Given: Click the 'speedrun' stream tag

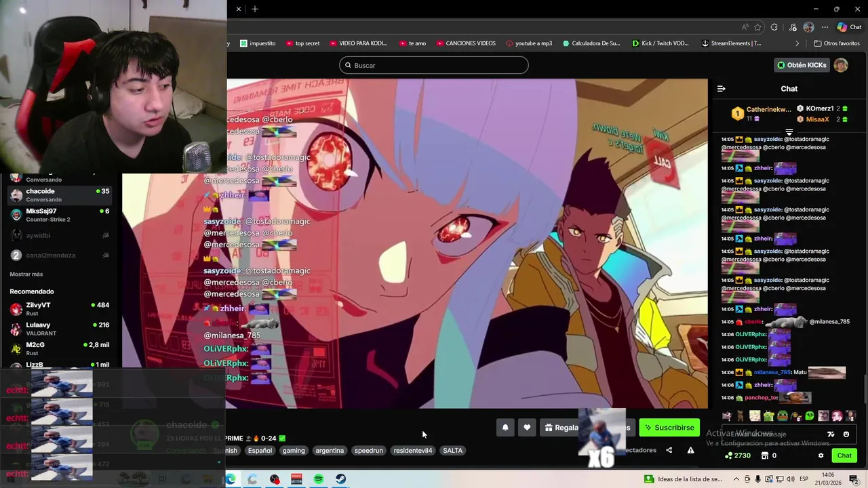Looking at the screenshot, I should (x=369, y=450).
